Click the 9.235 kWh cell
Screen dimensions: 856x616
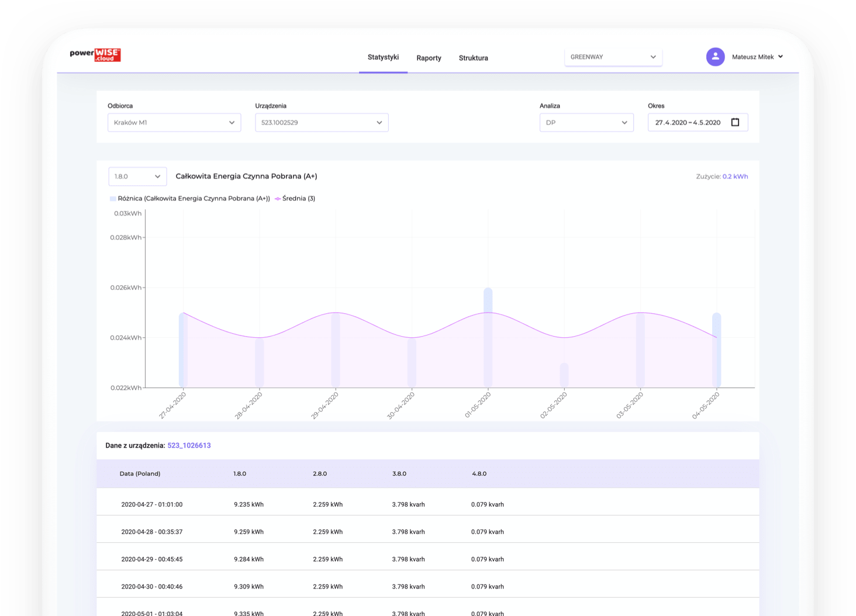248,504
